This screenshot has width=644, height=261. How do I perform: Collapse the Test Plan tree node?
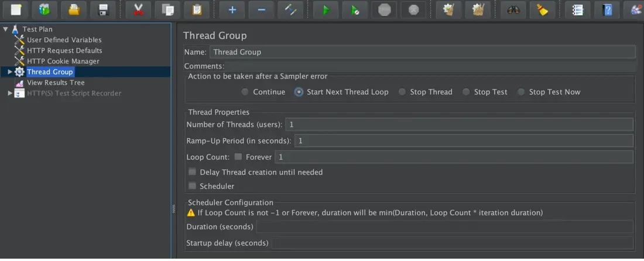(x=5, y=29)
